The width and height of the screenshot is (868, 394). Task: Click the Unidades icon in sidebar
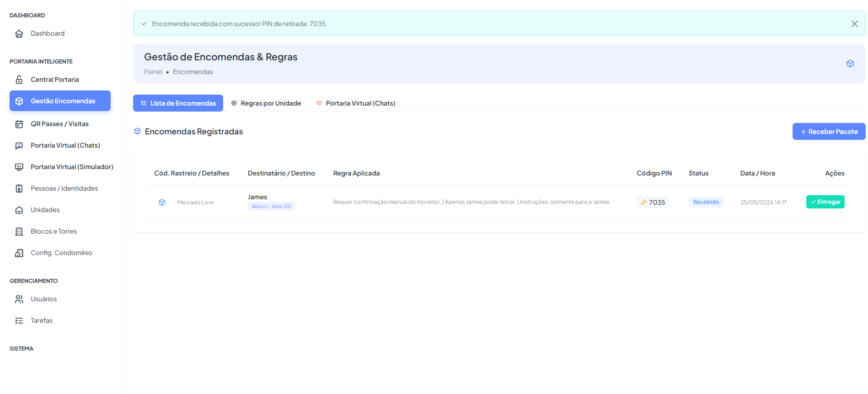(x=19, y=210)
